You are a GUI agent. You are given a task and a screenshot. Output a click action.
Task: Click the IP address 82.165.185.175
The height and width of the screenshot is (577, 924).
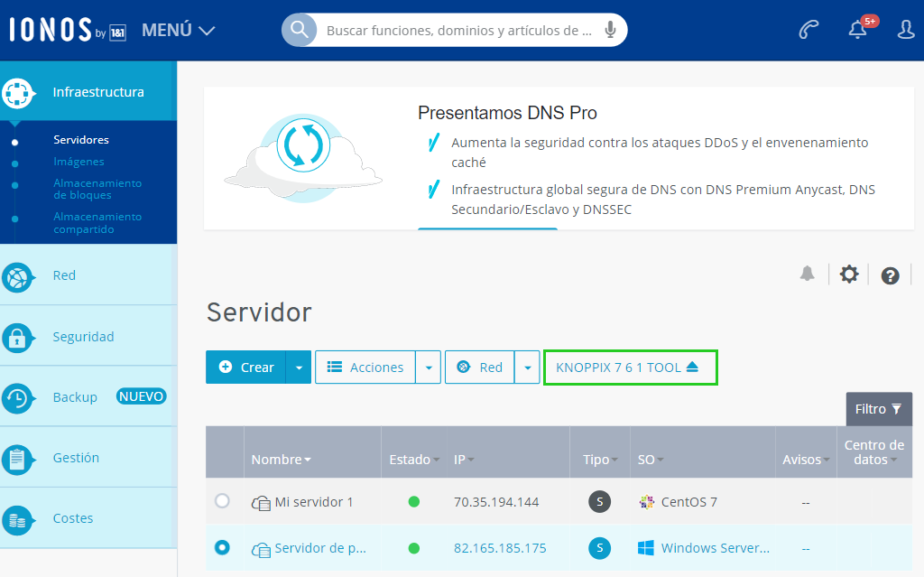(x=500, y=548)
